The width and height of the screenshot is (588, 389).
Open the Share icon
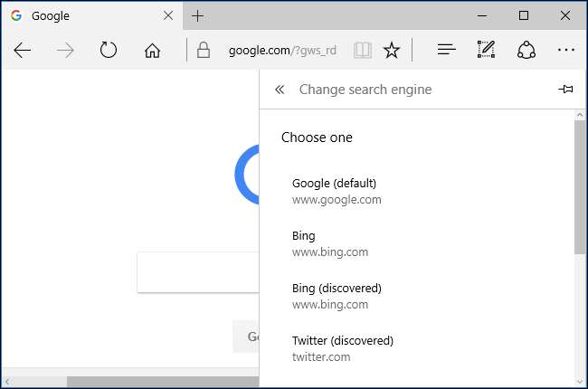(x=526, y=51)
